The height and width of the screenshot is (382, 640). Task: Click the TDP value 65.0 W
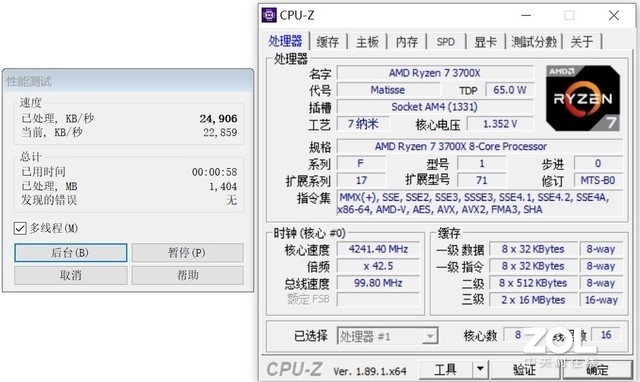click(x=509, y=90)
